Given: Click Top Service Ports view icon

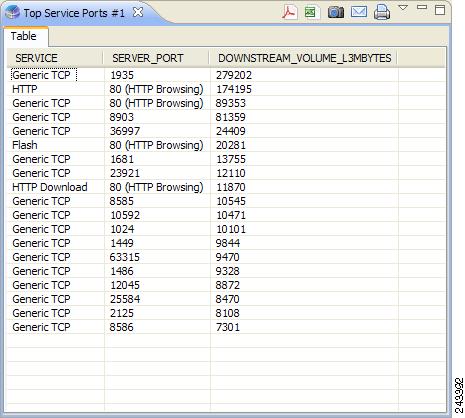Looking at the screenshot, I should click(x=12, y=13).
